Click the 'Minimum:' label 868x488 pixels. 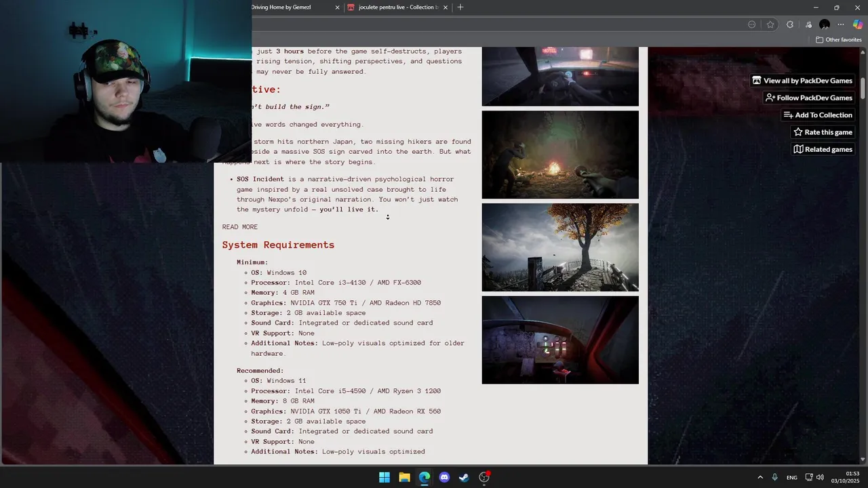[252, 262]
